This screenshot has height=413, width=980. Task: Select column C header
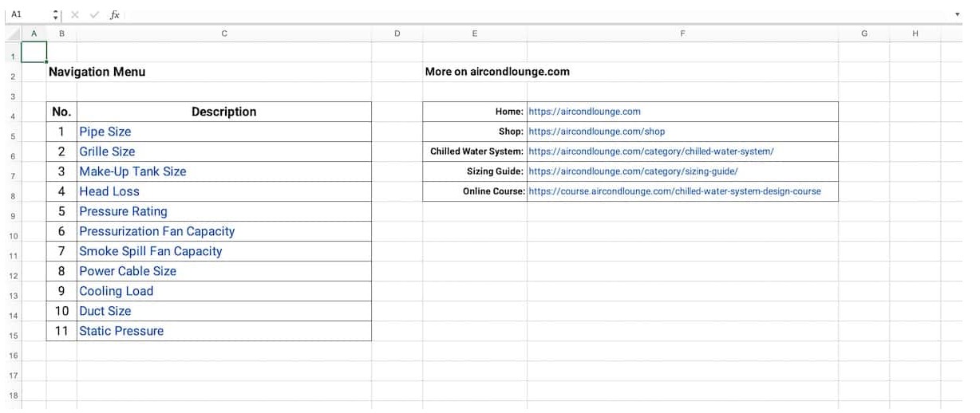click(x=224, y=33)
